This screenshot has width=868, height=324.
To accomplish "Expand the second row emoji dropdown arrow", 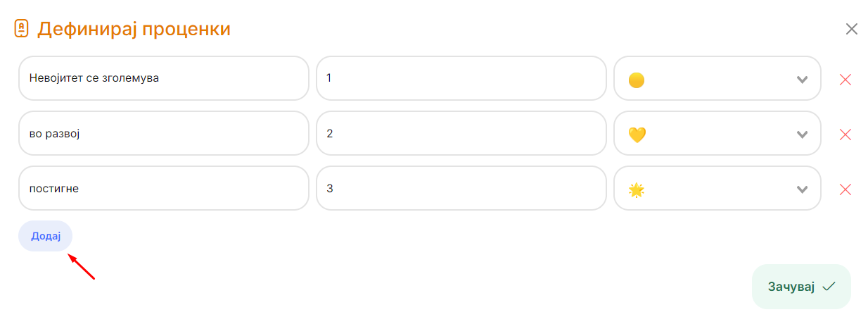I will pos(802,135).
